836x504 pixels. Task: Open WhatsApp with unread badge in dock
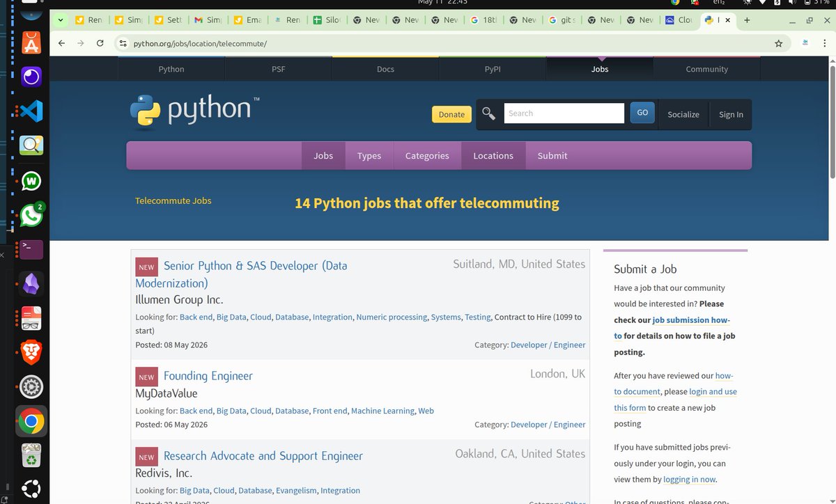(31, 215)
